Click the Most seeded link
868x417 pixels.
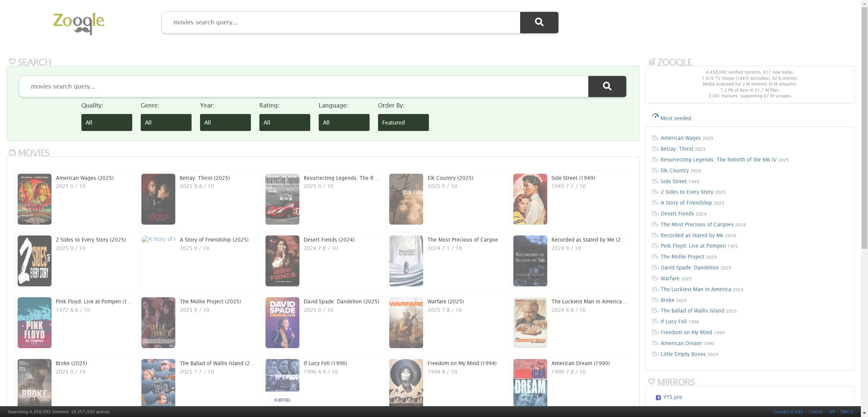pyautogui.click(x=675, y=118)
